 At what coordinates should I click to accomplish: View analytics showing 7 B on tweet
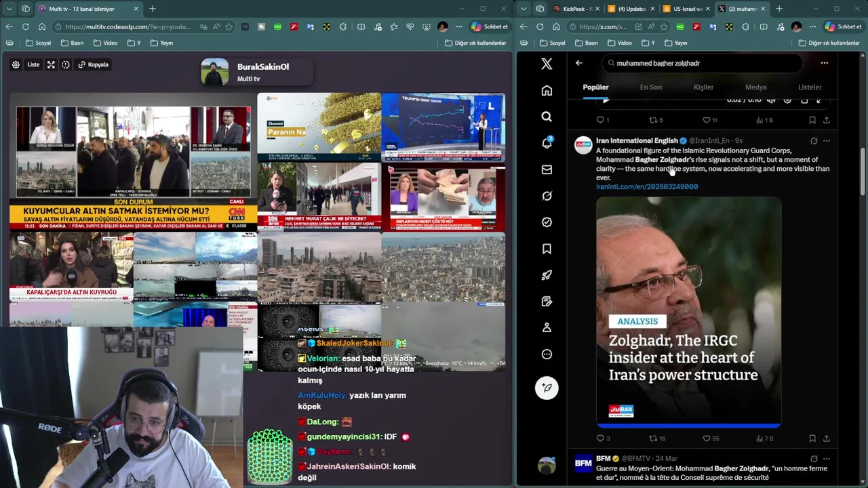tap(764, 439)
